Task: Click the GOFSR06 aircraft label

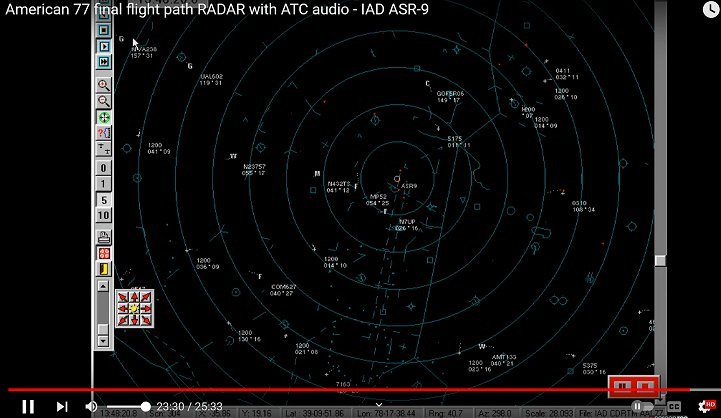Action: 451,93
